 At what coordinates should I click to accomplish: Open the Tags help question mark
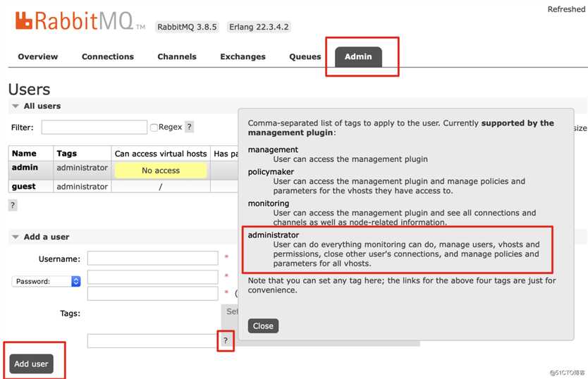pyautogui.click(x=226, y=341)
